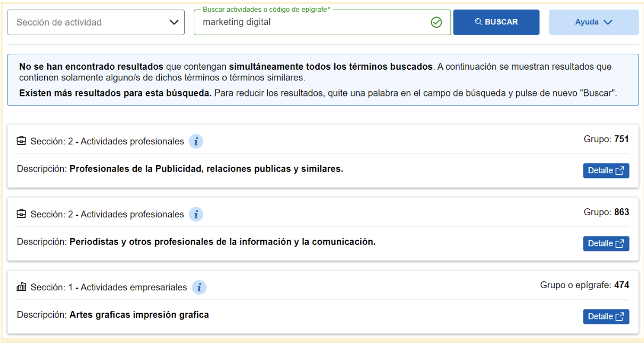Open Sección de actividad dropdown
Screen dimensions: 644x343
pos(96,22)
